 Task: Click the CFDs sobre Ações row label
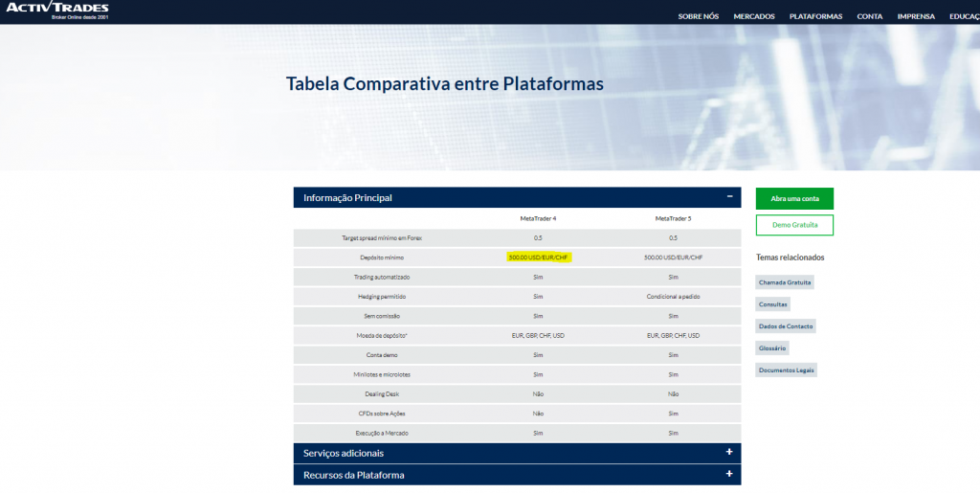tap(381, 414)
